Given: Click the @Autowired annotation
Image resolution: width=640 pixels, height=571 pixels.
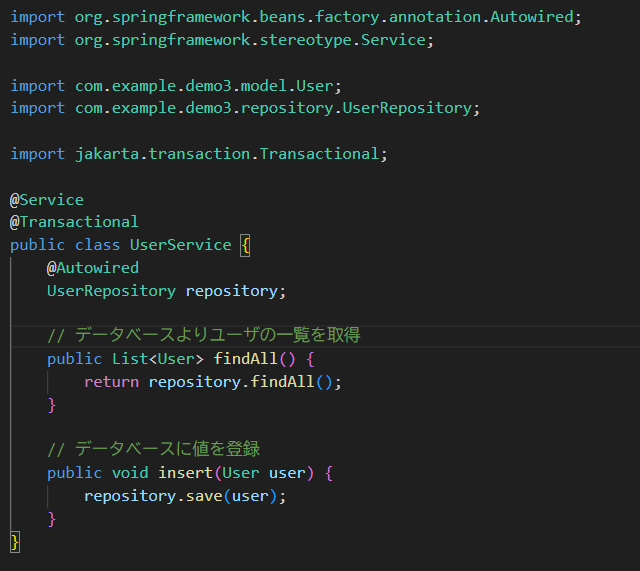Looking at the screenshot, I should pos(92,268).
